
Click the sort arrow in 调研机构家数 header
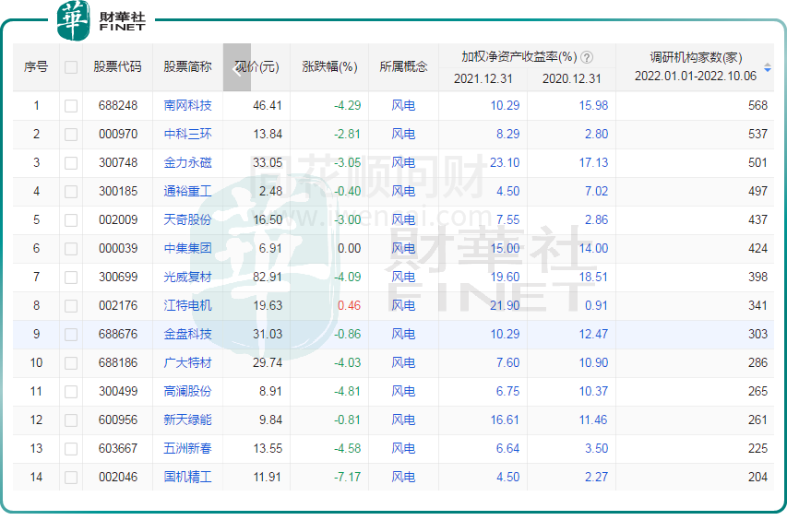[768, 67]
